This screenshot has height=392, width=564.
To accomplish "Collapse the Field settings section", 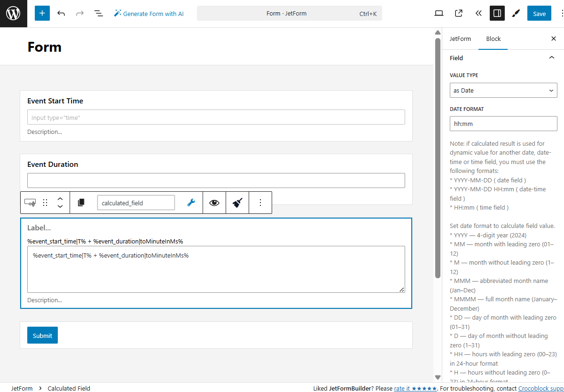I will (551, 57).
